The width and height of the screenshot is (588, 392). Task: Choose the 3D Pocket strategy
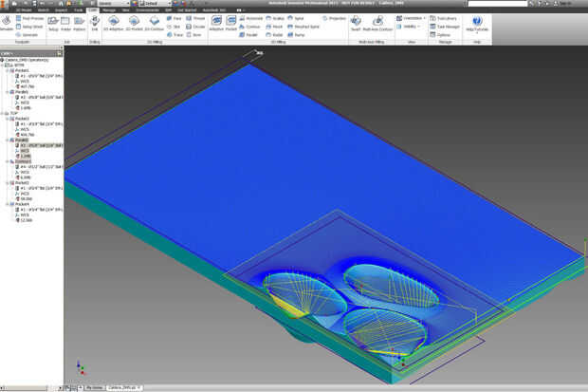click(231, 24)
